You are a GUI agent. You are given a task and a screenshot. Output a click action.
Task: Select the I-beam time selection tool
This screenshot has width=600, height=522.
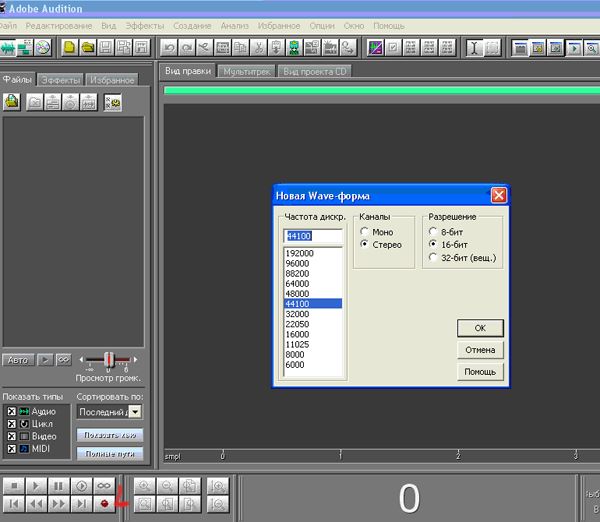click(x=474, y=48)
